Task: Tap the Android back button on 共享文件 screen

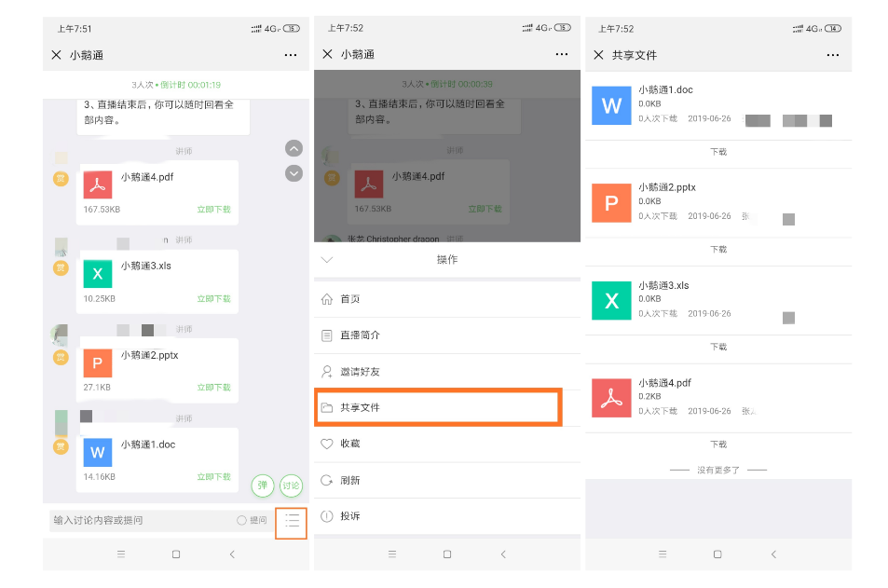Action: [773, 554]
